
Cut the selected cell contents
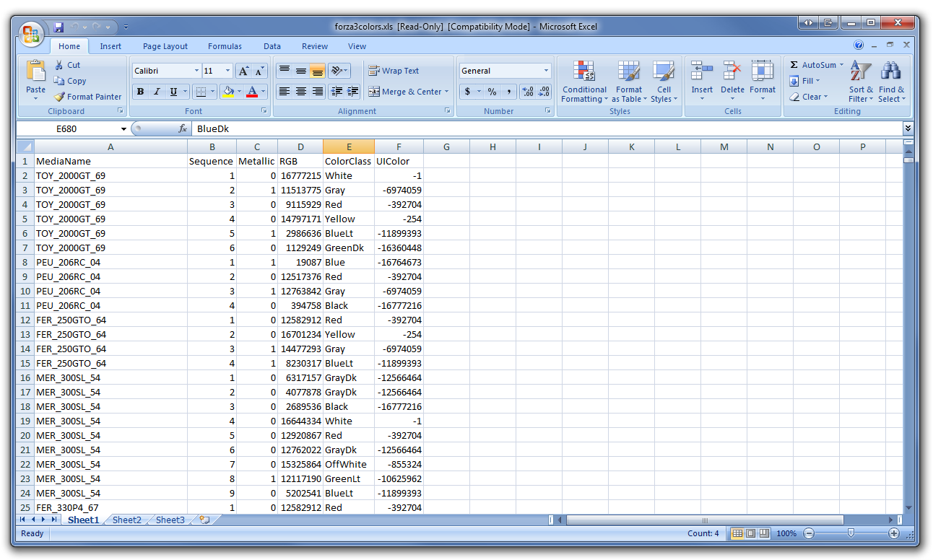click(67, 65)
